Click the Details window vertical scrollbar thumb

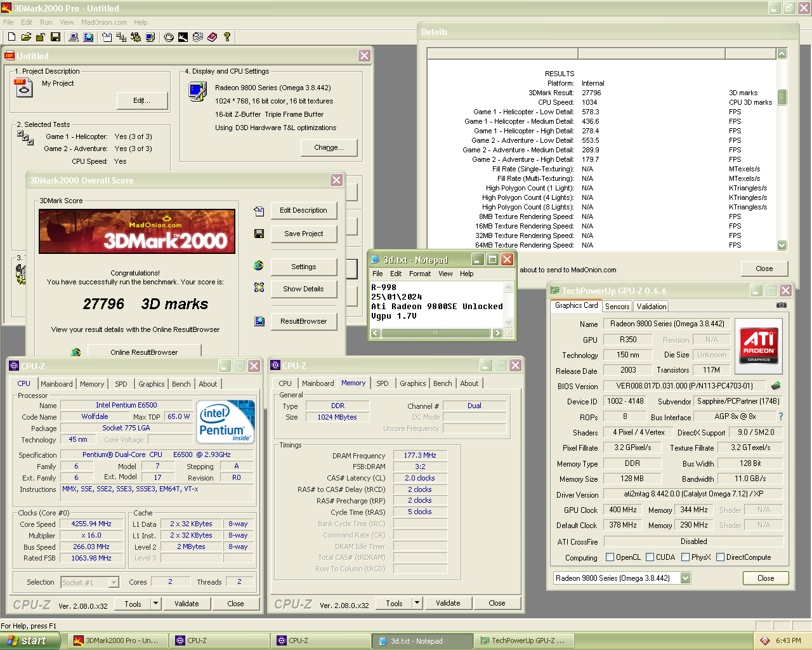tap(782, 97)
